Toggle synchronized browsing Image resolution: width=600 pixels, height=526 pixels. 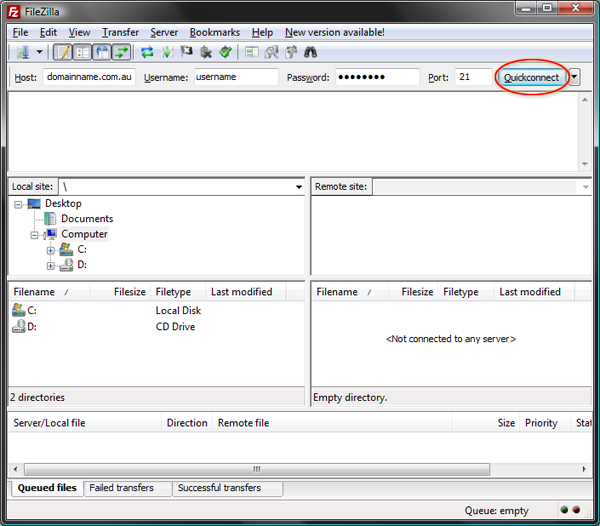point(291,52)
